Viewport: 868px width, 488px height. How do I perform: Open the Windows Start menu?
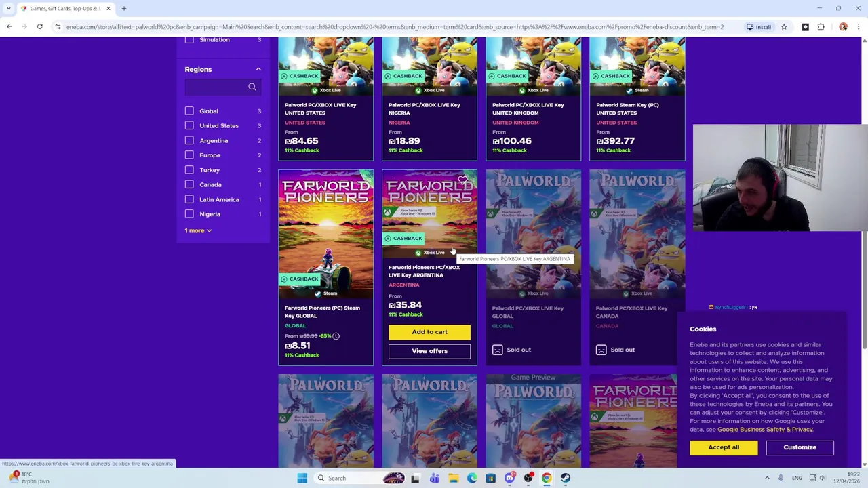tap(302, 478)
